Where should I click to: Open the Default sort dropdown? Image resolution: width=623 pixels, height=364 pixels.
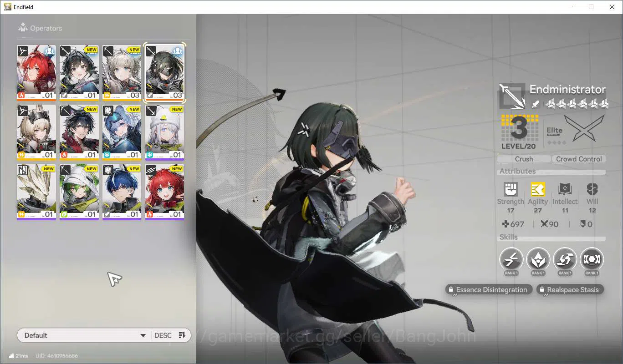pos(84,335)
